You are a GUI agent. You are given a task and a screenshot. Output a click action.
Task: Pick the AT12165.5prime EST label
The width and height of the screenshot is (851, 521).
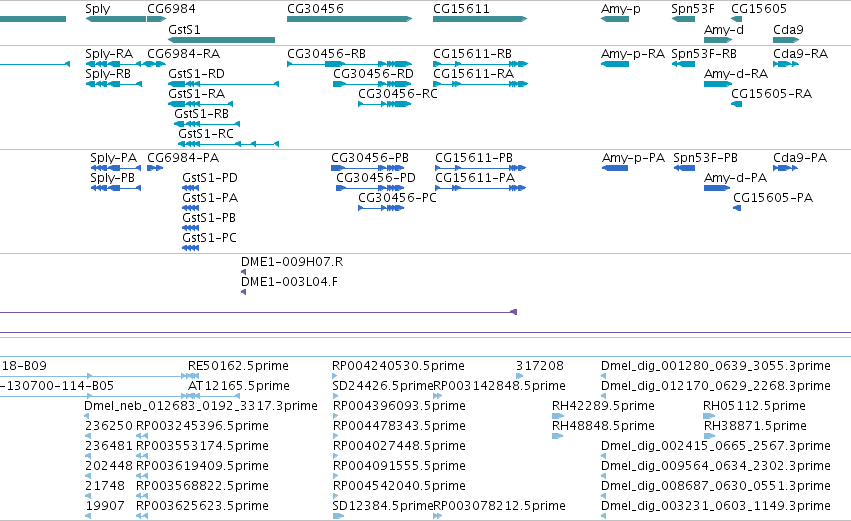pyautogui.click(x=239, y=386)
